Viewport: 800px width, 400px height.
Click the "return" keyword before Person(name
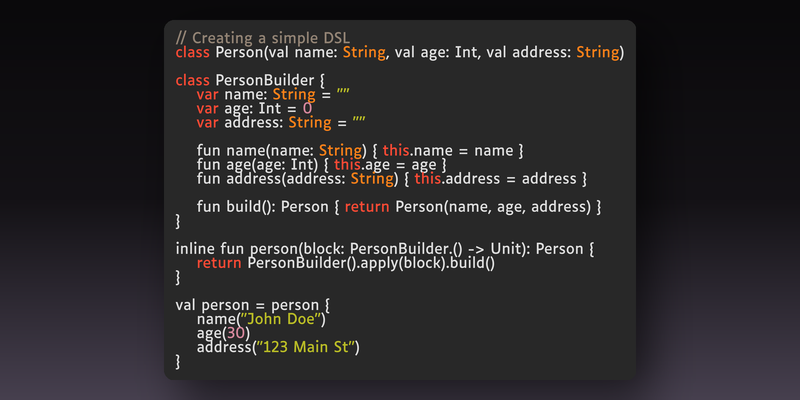click(367, 207)
